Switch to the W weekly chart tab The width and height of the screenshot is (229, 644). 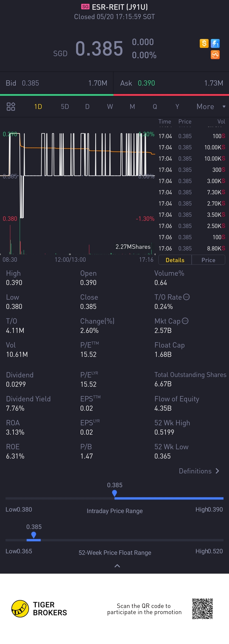(x=110, y=107)
